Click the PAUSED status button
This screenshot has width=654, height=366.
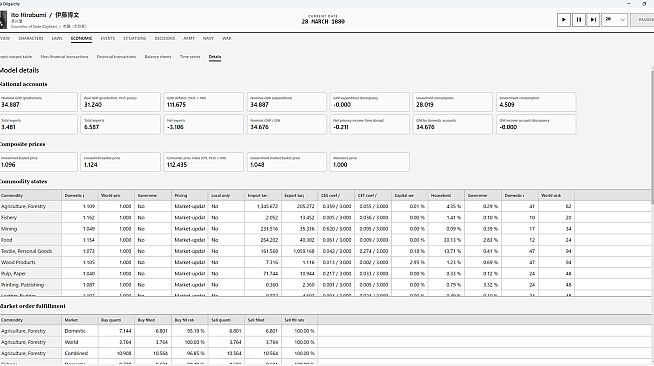642,20
